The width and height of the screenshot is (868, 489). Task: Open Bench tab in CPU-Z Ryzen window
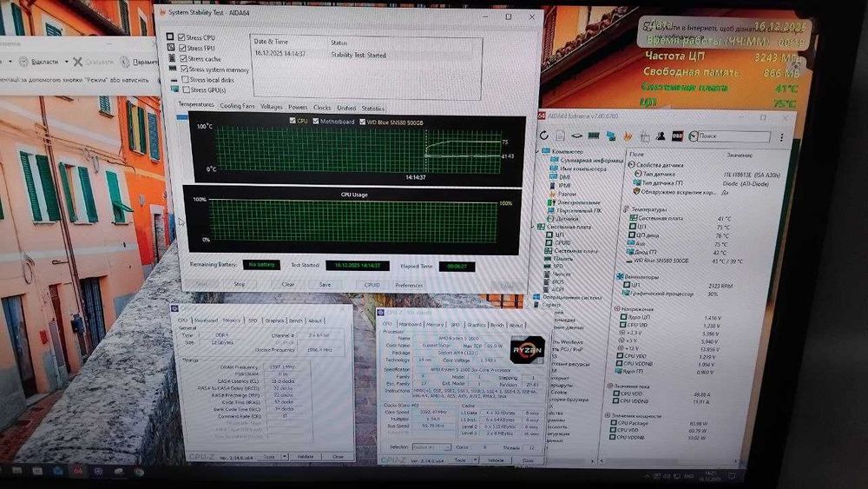[x=497, y=325]
